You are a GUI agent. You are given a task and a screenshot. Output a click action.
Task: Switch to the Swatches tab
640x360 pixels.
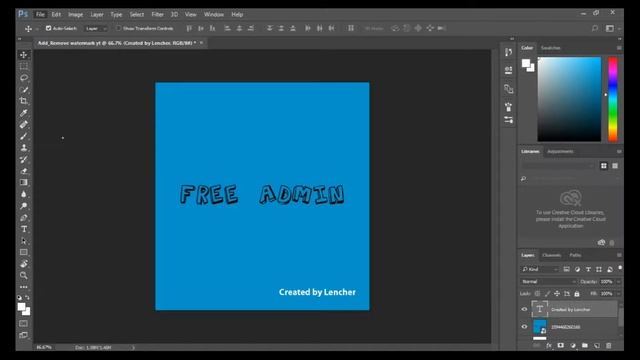click(x=551, y=48)
